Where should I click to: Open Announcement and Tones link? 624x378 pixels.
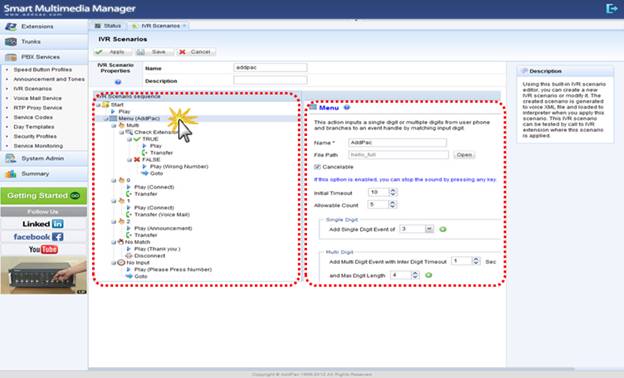[x=49, y=79]
